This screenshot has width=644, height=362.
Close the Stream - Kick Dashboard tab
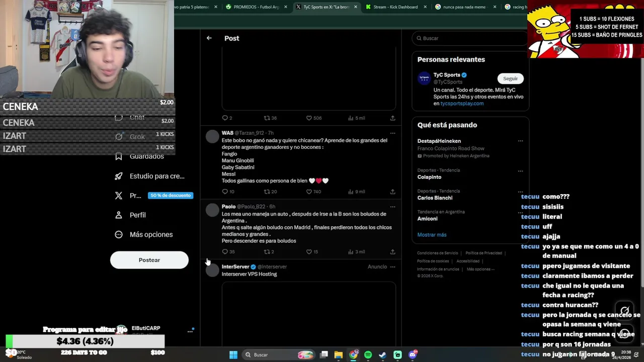pyautogui.click(x=425, y=7)
